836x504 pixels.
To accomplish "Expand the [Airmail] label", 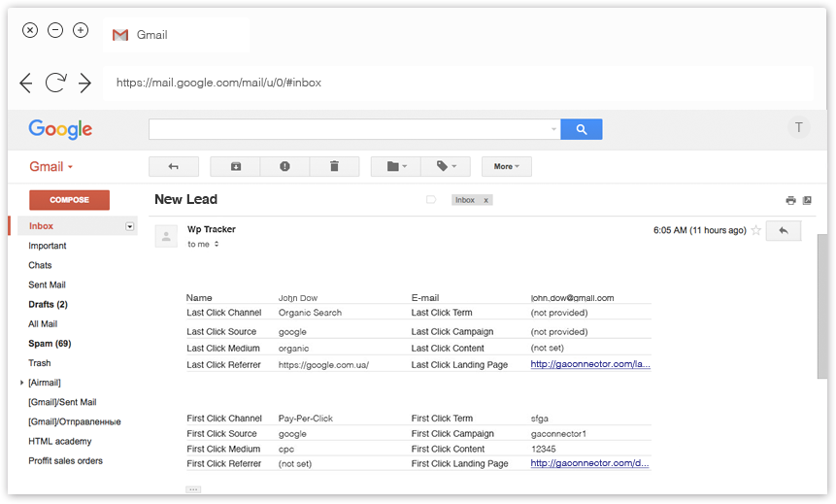I will [x=21, y=383].
